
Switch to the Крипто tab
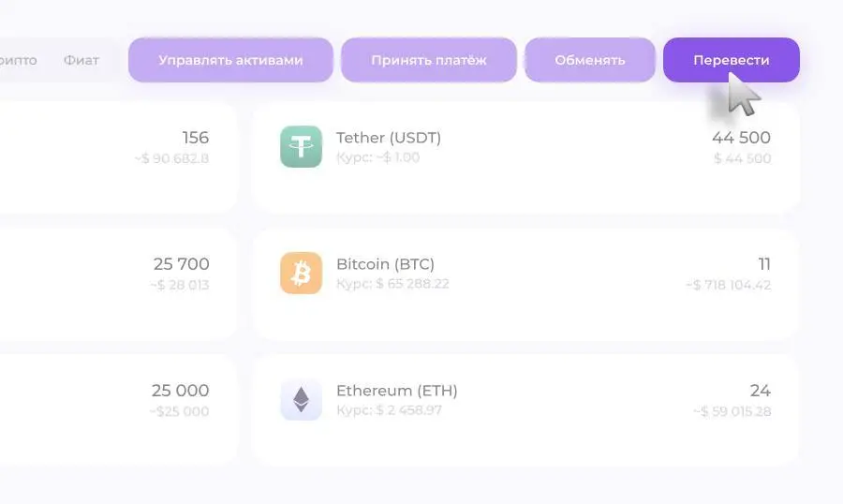pyautogui.click(x=19, y=60)
